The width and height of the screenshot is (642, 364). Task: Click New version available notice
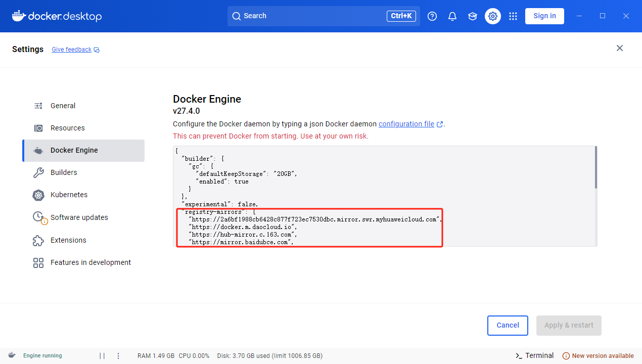pyautogui.click(x=598, y=356)
